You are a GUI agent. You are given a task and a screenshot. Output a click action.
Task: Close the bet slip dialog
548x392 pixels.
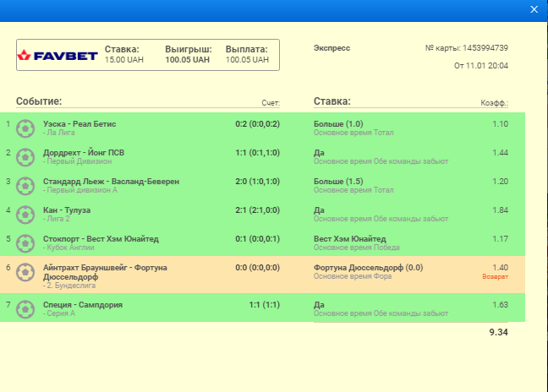(x=534, y=10)
